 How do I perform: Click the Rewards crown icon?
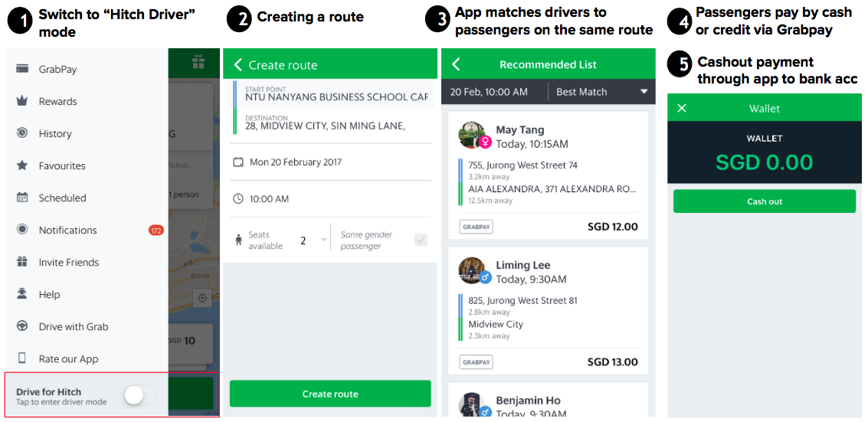click(x=22, y=101)
